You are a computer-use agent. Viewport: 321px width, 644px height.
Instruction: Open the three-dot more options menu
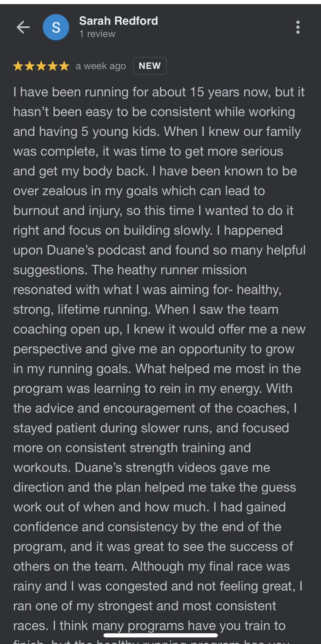point(298,27)
